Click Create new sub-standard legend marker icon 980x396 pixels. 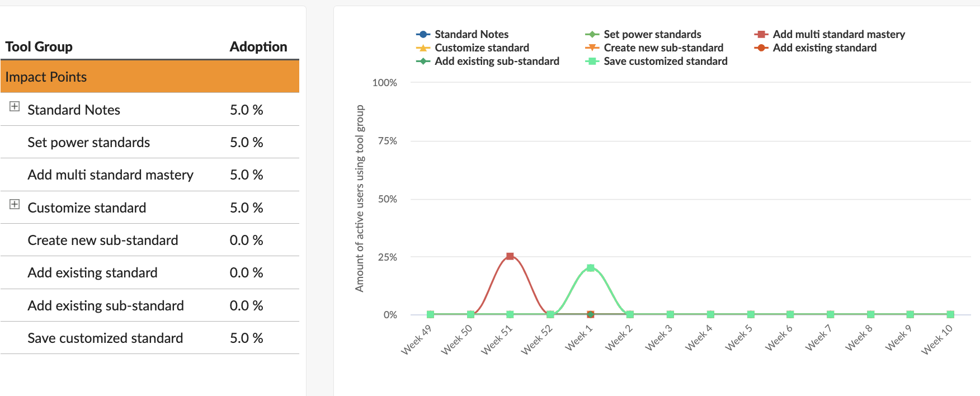(592, 48)
